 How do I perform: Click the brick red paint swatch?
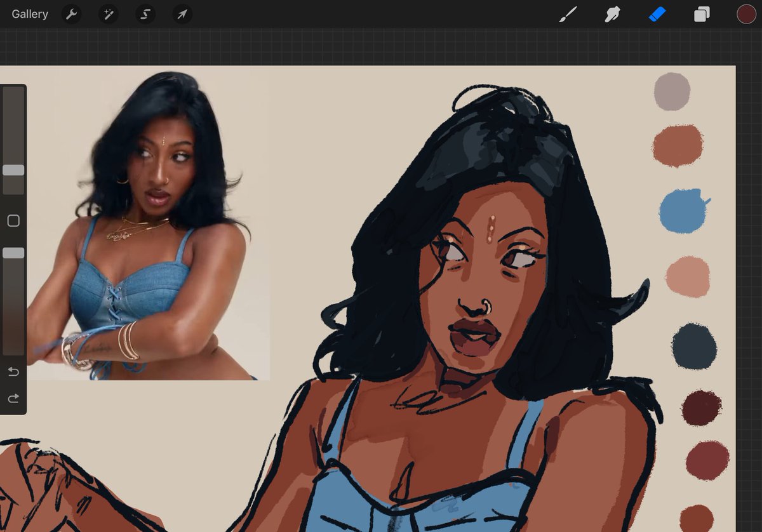[707, 460]
